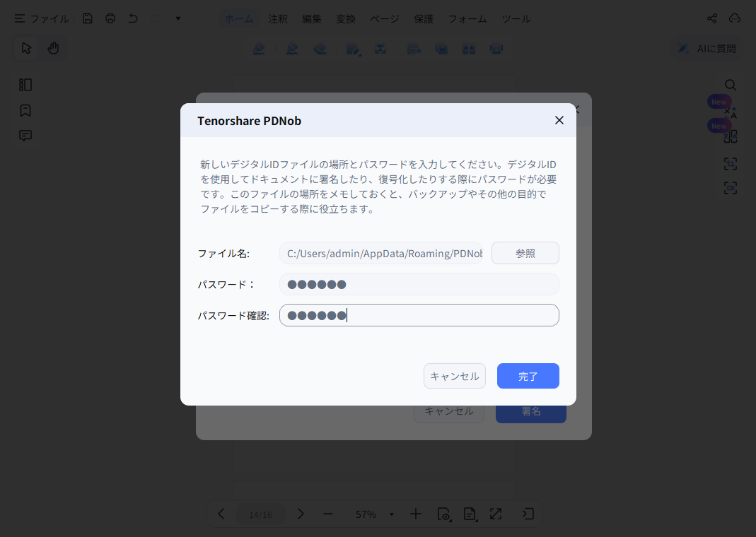Click the edit PDF pencil icon
The height and width of the screenshot is (537, 756).
coord(354,49)
